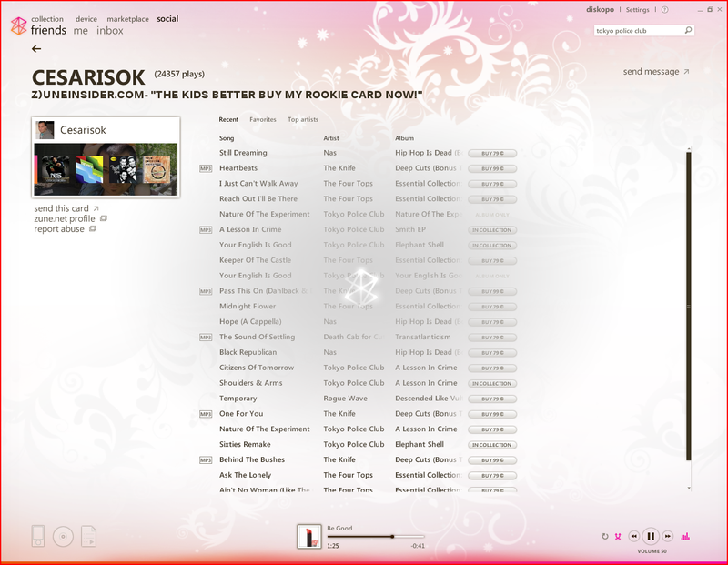Image resolution: width=728 pixels, height=565 pixels.
Task: Buy Still Dreaming for 79 points
Action: click(492, 153)
